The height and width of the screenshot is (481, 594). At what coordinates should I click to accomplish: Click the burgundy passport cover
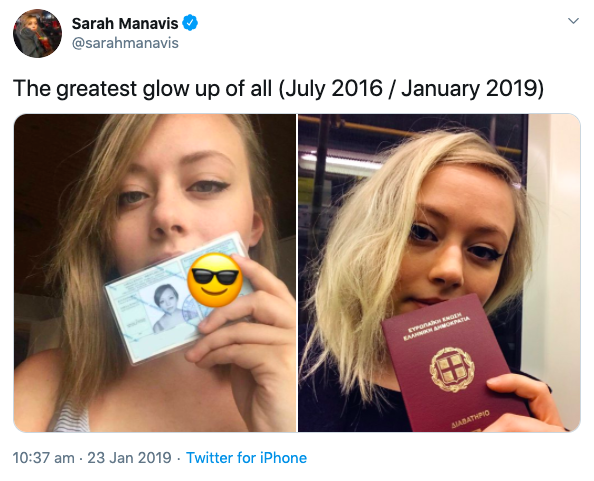coord(454,366)
